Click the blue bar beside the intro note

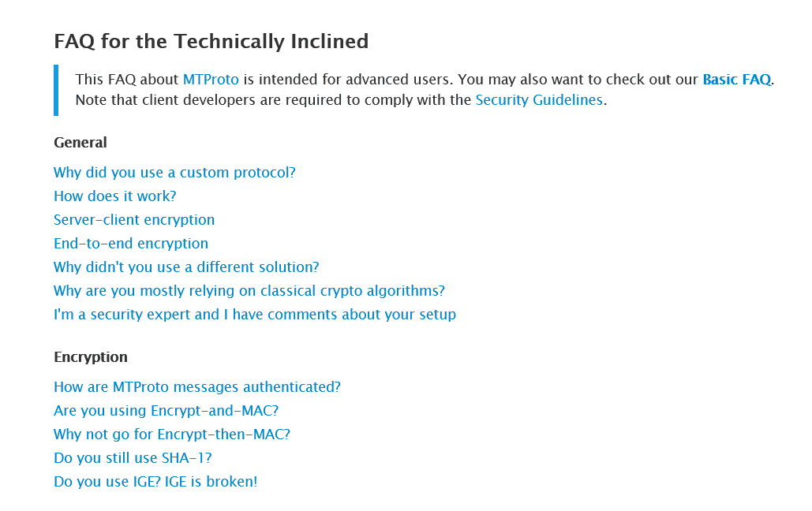tap(56, 90)
